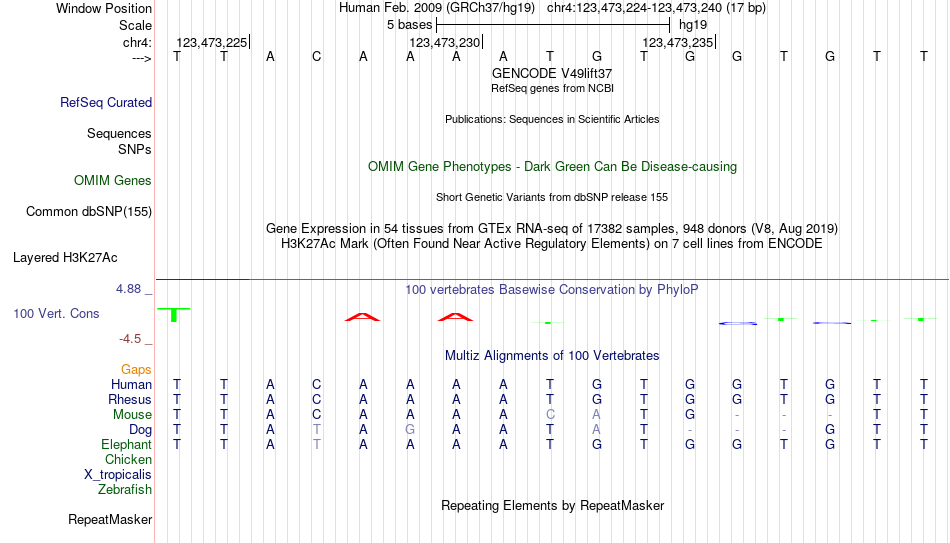Click the GENCODE V49lift37 track title

coord(552,73)
